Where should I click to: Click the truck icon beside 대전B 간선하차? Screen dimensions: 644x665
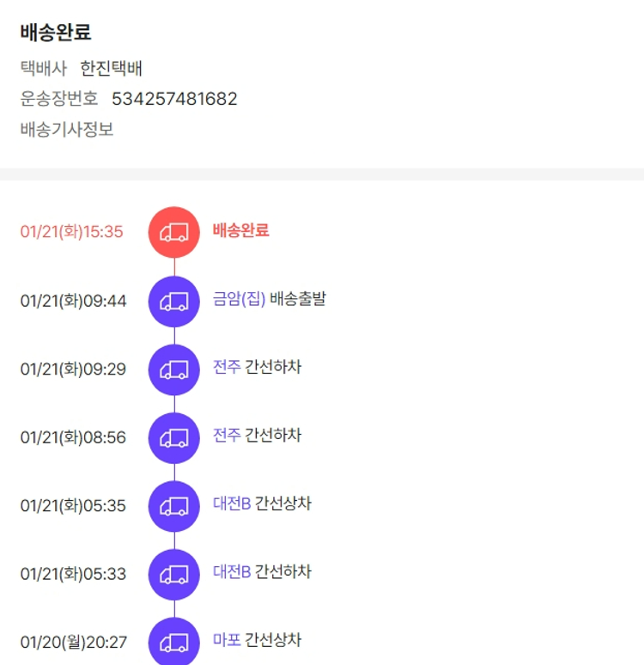tap(174, 574)
